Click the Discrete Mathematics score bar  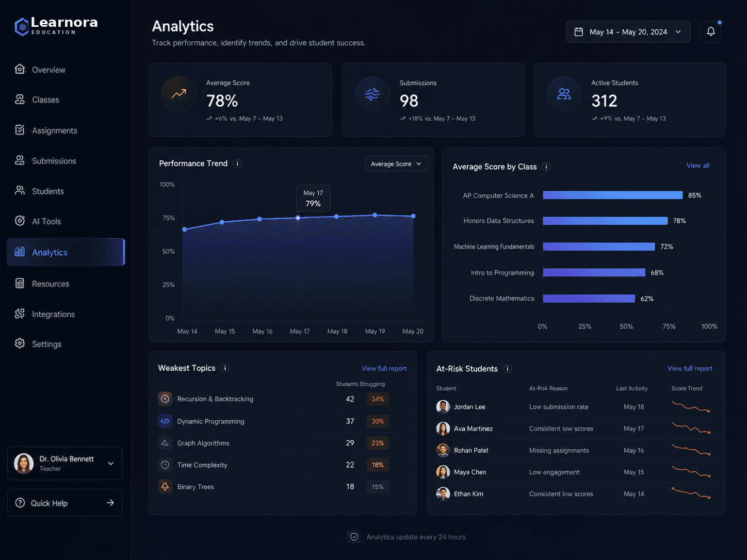pyautogui.click(x=589, y=299)
